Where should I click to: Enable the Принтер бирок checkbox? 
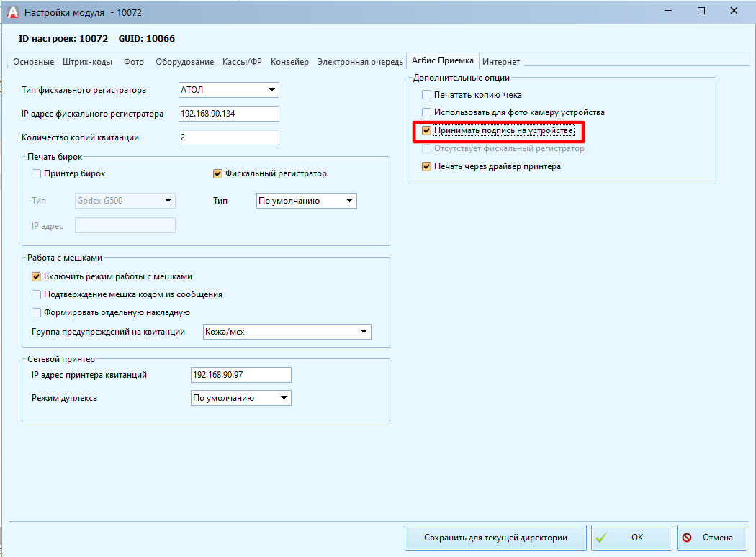click(x=36, y=173)
